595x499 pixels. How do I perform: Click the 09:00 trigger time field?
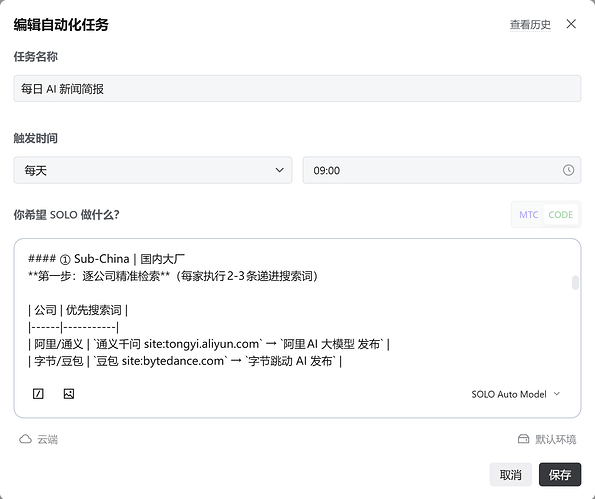[442, 170]
